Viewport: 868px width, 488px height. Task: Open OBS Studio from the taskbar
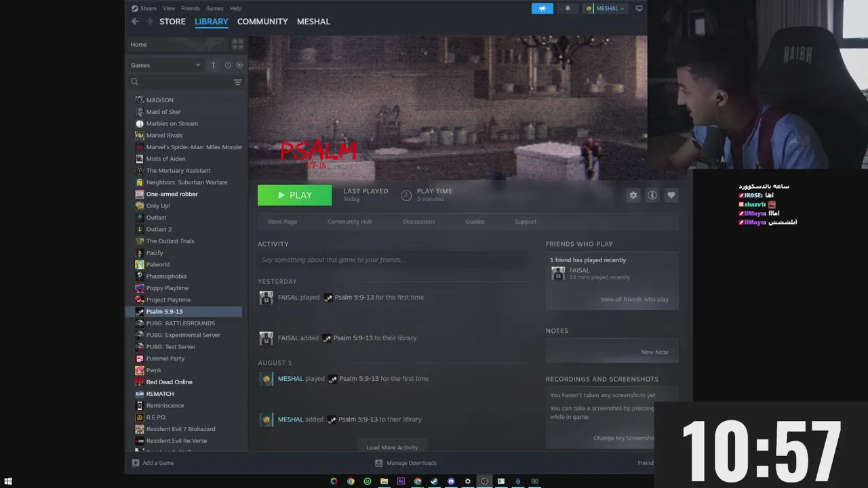coord(484,481)
